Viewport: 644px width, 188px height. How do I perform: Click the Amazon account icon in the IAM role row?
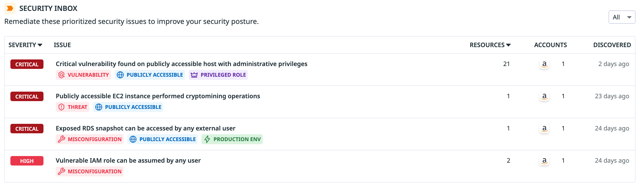click(x=544, y=161)
